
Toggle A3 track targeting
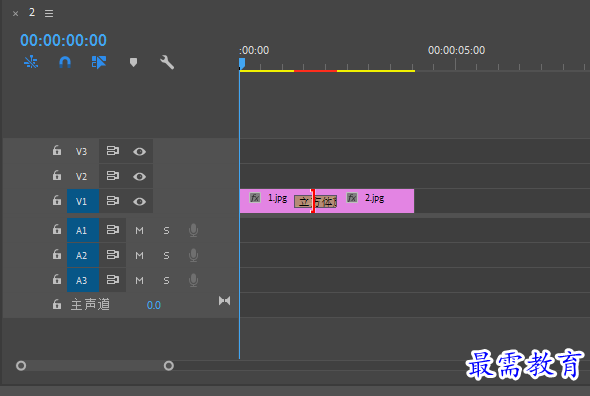click(83, 280)
